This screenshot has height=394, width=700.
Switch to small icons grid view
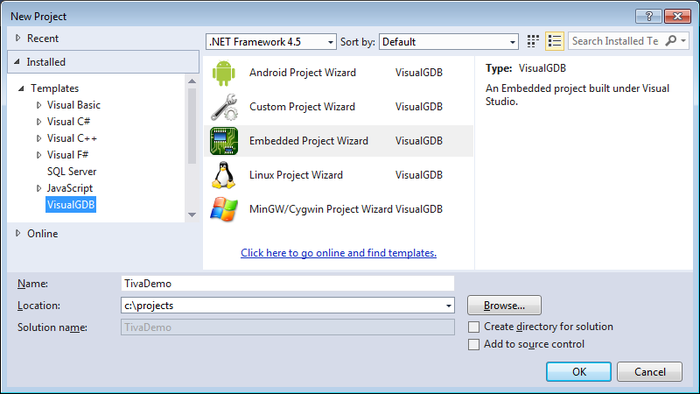click(533, 41)
